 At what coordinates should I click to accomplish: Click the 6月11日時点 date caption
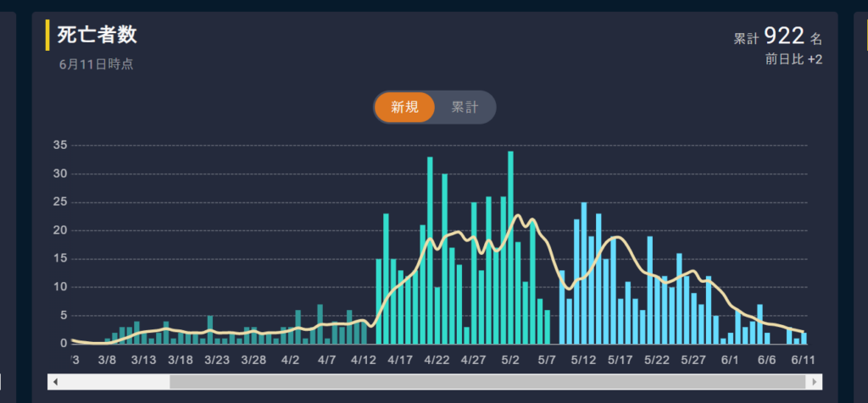(x=96, y=64)
